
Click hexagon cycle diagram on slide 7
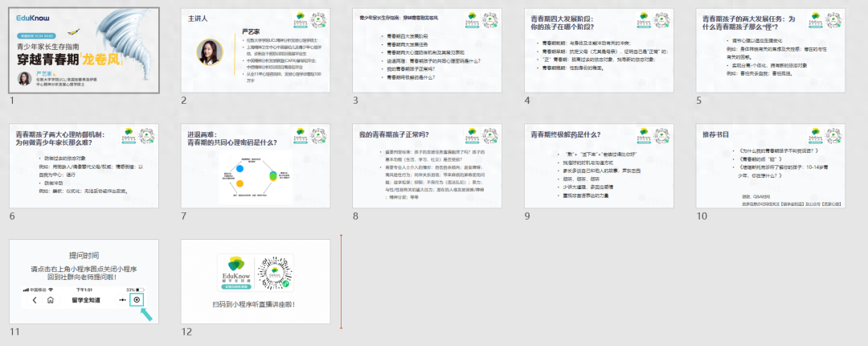tap(256, 179)
